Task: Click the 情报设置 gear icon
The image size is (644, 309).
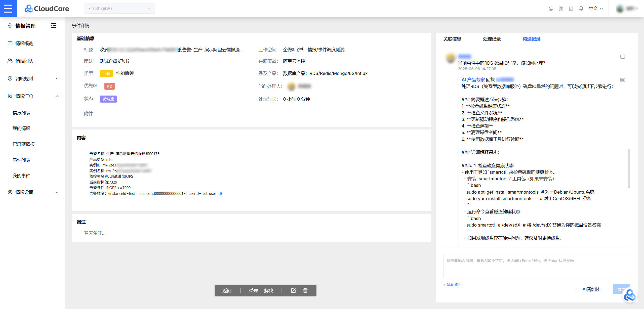Action: click(10, 192)
